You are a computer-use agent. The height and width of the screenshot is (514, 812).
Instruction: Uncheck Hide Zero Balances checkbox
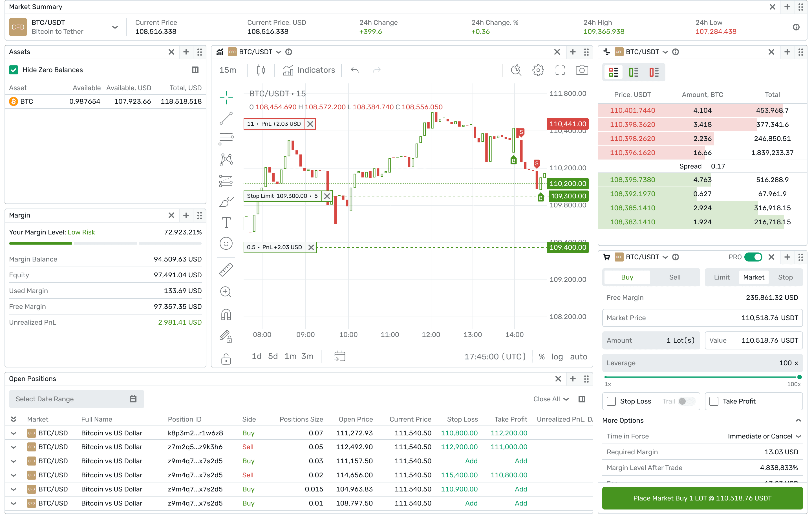coord(14,70)
